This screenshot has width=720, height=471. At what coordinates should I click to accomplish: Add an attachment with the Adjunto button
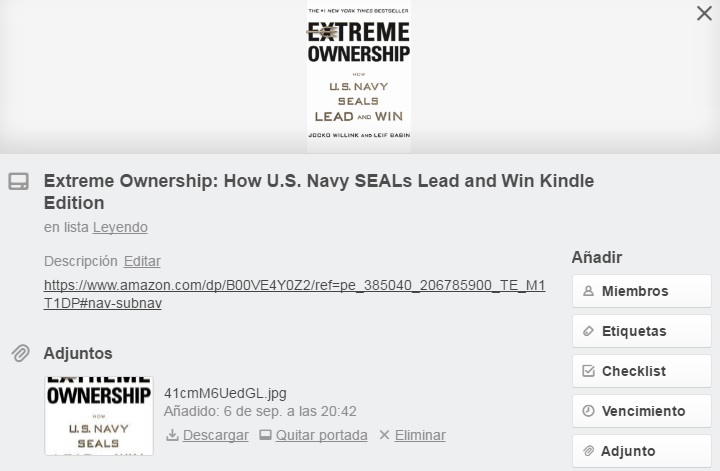[x=641, y=451]
